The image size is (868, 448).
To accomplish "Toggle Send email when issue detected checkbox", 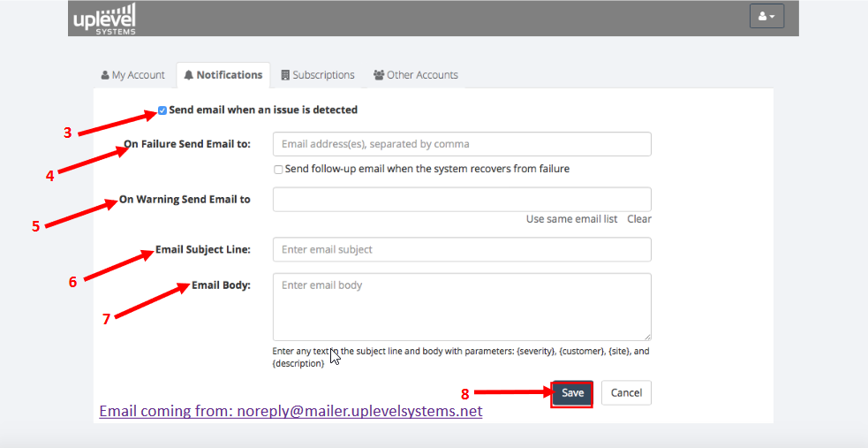I will [162, 110].
